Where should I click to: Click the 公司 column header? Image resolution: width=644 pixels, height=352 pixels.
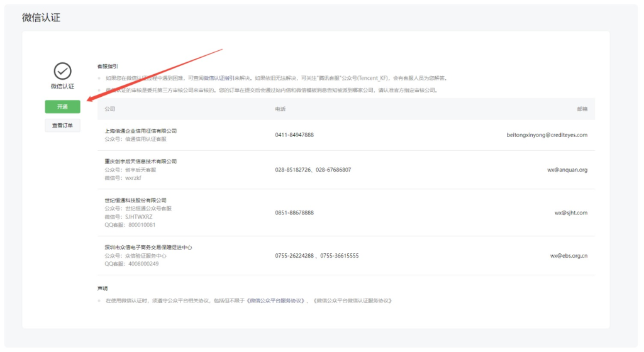(109, 109)
